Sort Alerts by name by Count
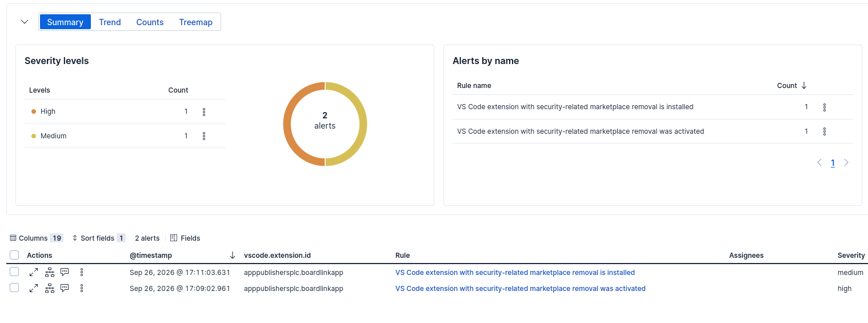This screenshot has width=868, height=323. 791,85
